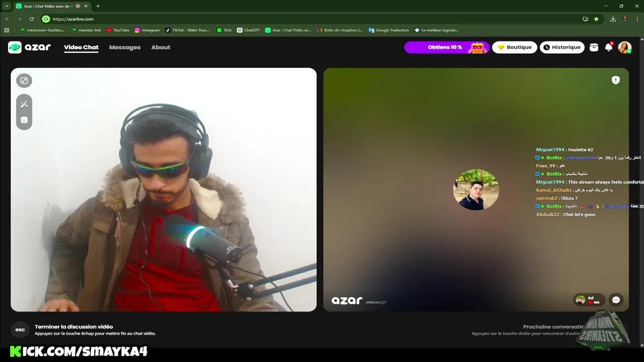Click the install app icon in address bar
The image size is (644, 362).
pyautogui.click(x=585, y=19)
